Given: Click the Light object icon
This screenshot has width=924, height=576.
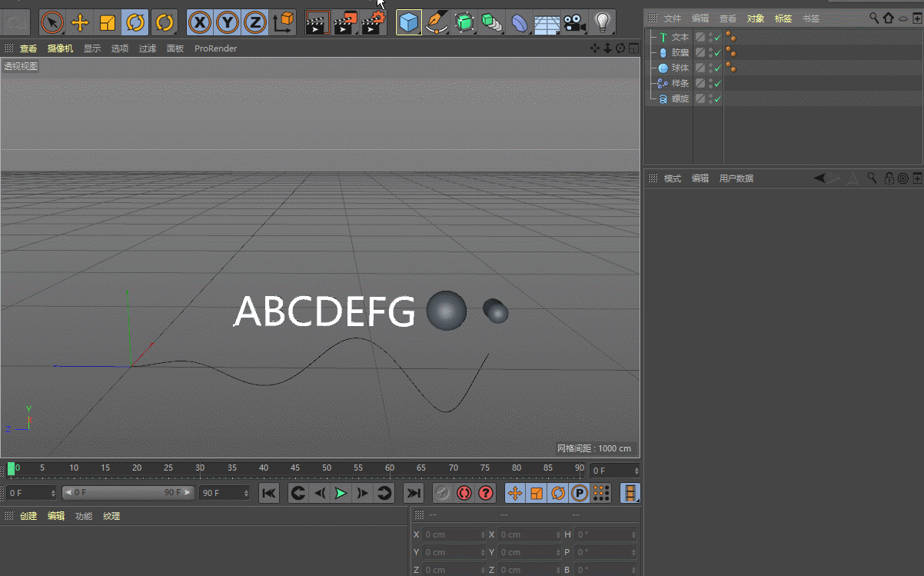Looking at the screenshot, I should (603, 22).
